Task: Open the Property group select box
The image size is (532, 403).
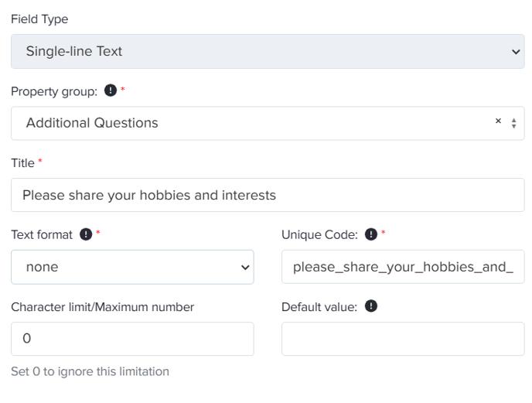Action: pyautogui.click(x=268, y=123)
